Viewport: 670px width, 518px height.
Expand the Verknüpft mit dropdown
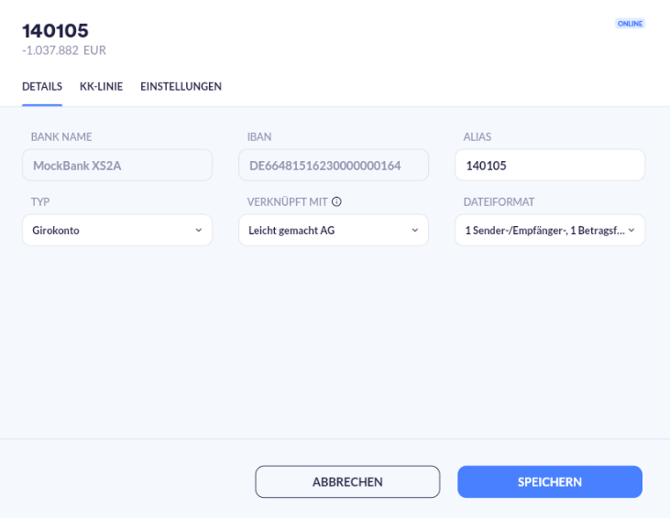point(333,230)
